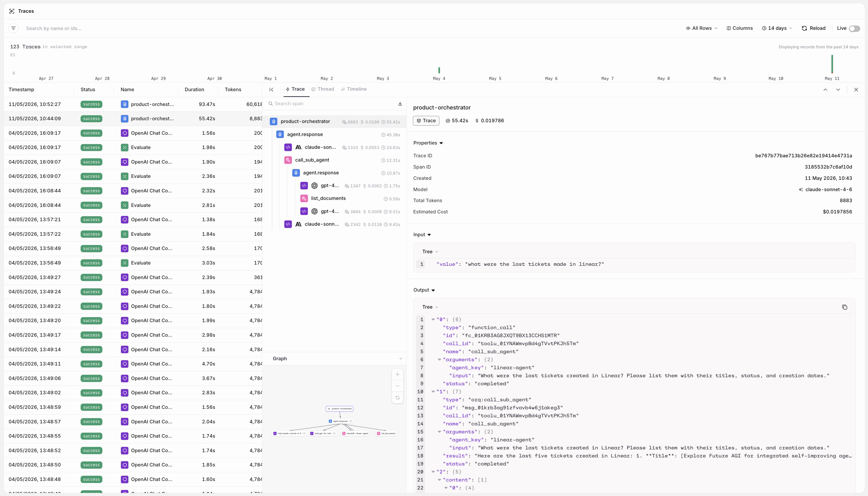
Task: Sort by the Duration column header
Action: coord(194,90)
